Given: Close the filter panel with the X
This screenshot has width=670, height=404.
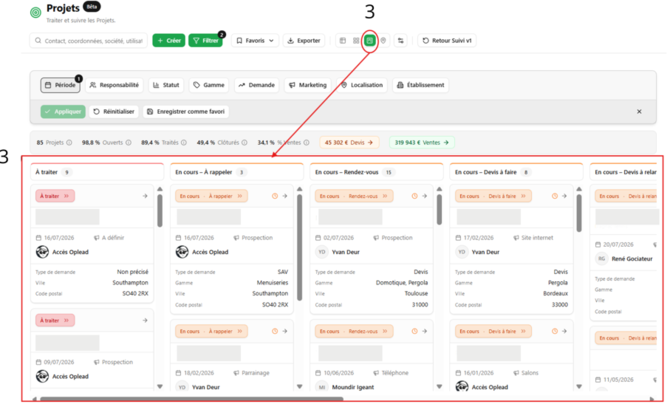Looking at the screenshot, I should pyautogui.click(x=639, y=112).
